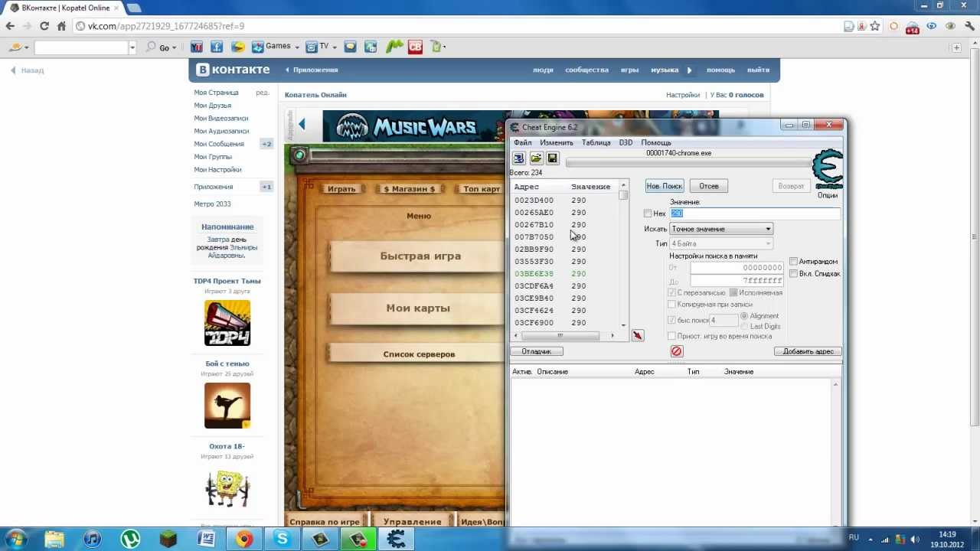Image resolution: width=980 pixels, height=551 pixels.
Task: Open the Файл menu in Cheat Engine
Action: pos(522,142)
